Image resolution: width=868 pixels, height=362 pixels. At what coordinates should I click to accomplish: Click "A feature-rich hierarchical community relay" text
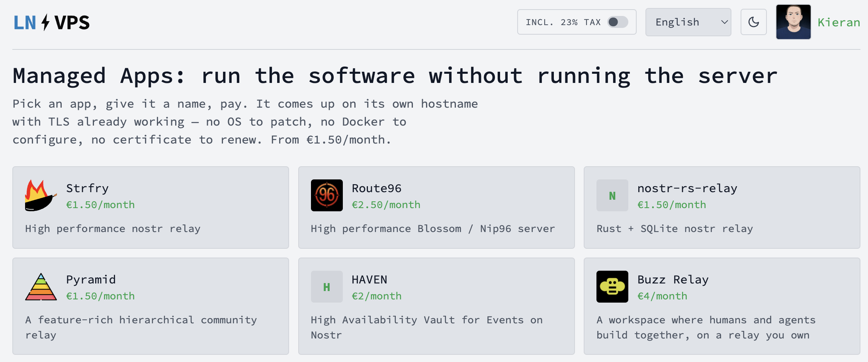[x=141, y=327]
